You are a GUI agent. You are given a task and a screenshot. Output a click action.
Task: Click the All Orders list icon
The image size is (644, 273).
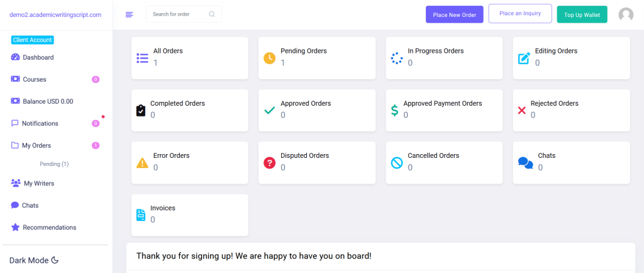[142, 58]
